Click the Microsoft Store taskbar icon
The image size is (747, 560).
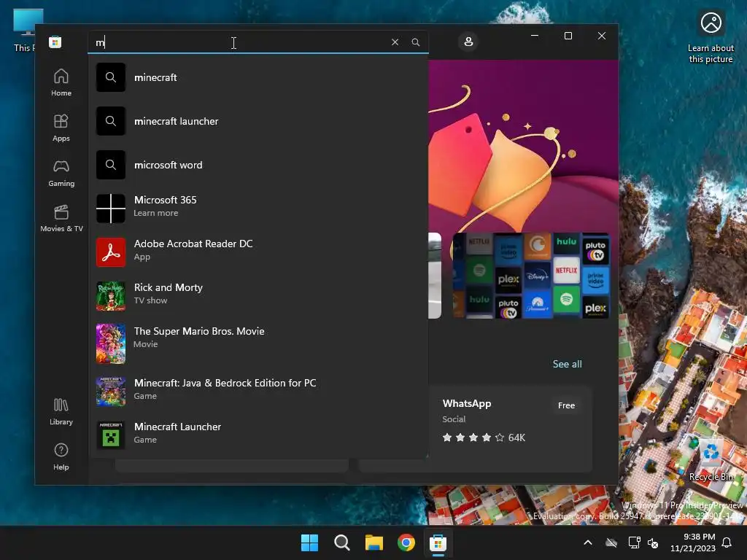click(438, 542)
